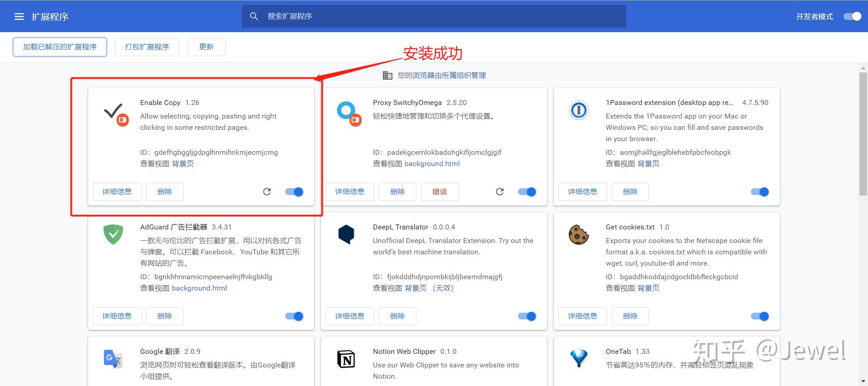Image resolution: width=868 pixels, height=386 pixels.
Task: Open 详细信息 for 1Password extension
Action: pyautogui.click(x=583, y=192)
